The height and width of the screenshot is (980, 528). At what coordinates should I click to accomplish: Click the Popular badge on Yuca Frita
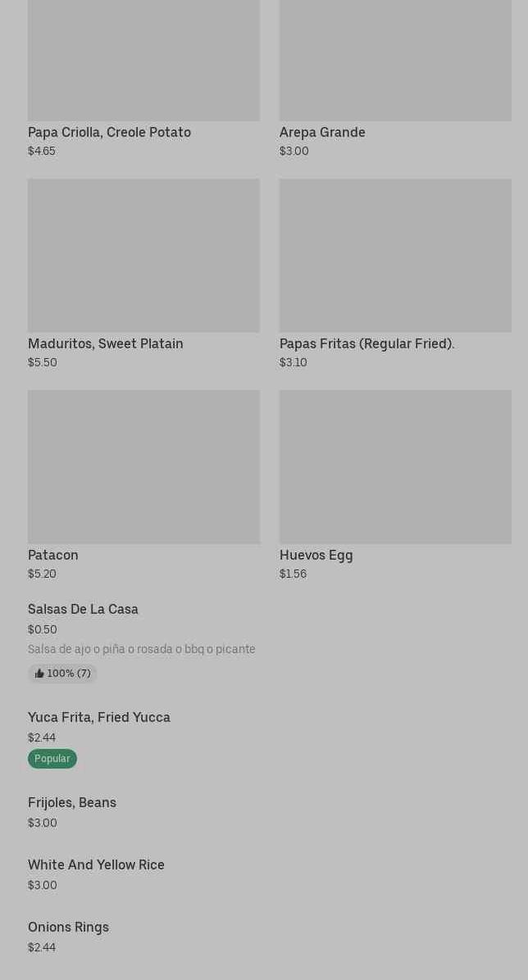tap(52, 759)
